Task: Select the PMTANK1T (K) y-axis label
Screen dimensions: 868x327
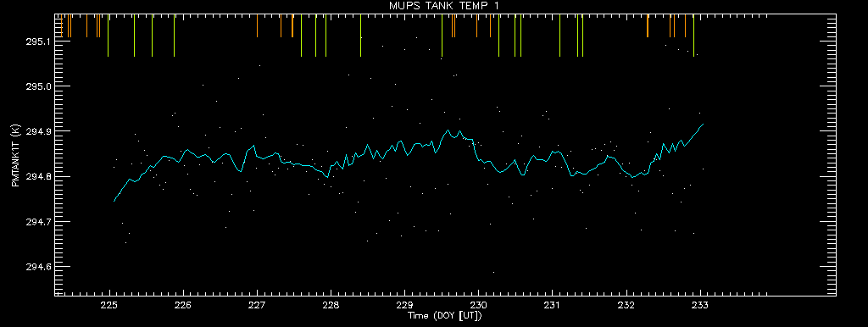Action: coord(15,156)
